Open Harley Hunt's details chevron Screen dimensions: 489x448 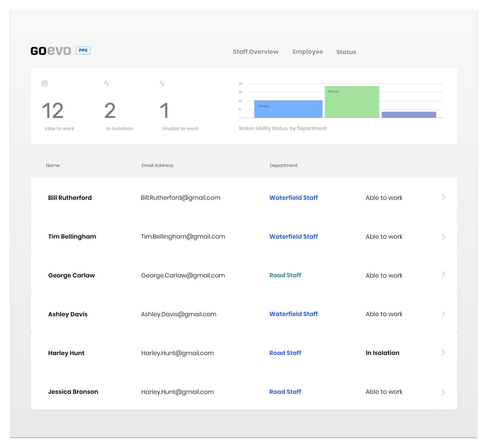pyautogui.click(x=443, y=352)
